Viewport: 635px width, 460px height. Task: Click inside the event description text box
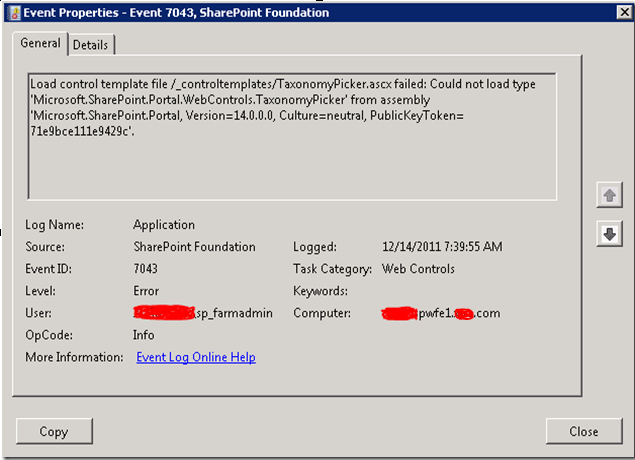[x=292, y=136]
